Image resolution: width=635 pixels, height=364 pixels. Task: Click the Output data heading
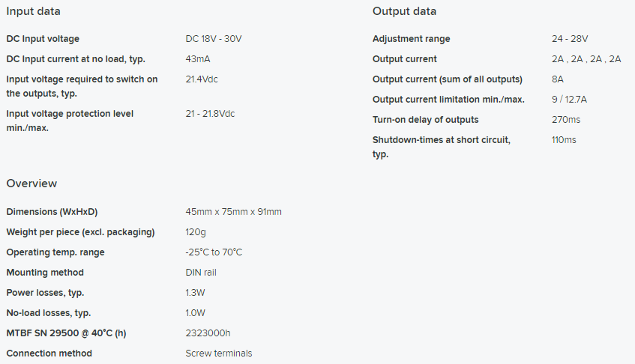[x=404, y=11]
